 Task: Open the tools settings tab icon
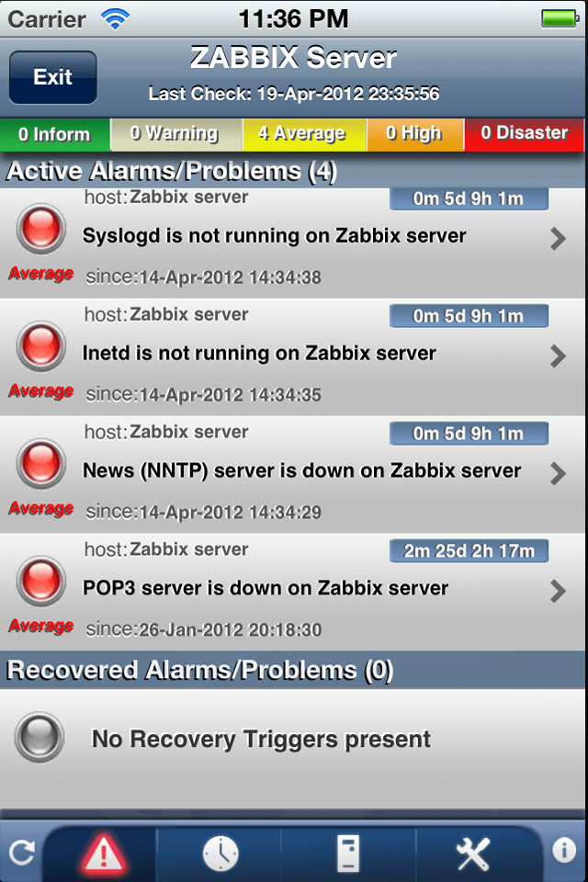point(472,854)
